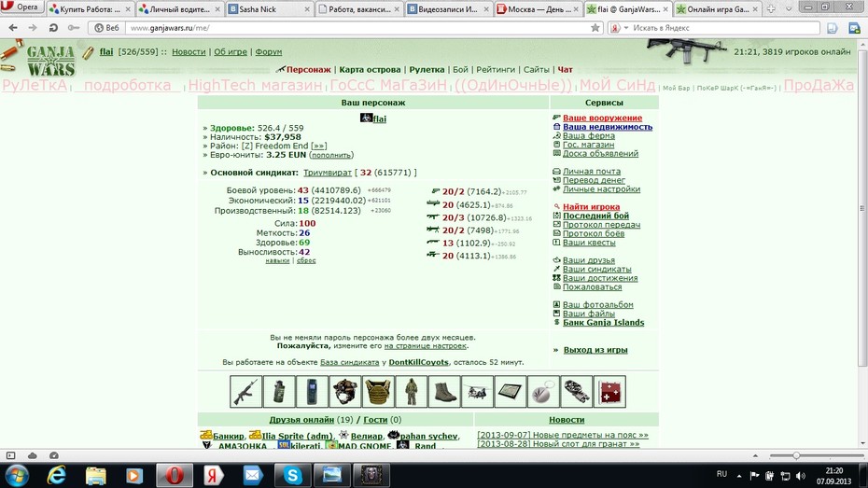The height and width of the screenshot is (488, 868).
Task: Open 'HighTech магазин' pink link
Action: pyautogui.click(x=255, y=85)
